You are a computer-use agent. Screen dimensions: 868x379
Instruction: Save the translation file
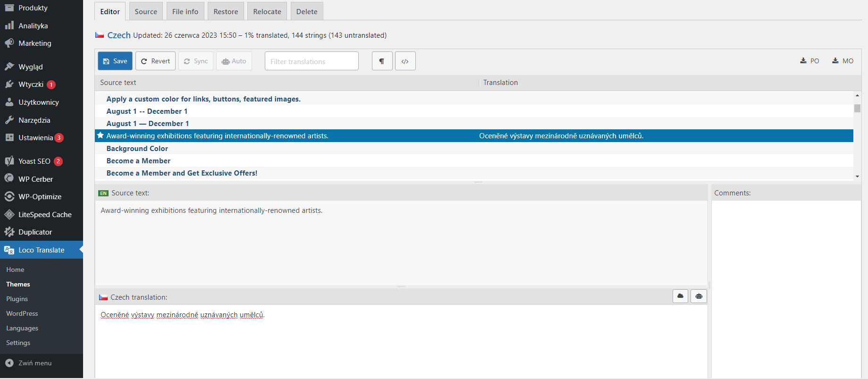[115, 61]
